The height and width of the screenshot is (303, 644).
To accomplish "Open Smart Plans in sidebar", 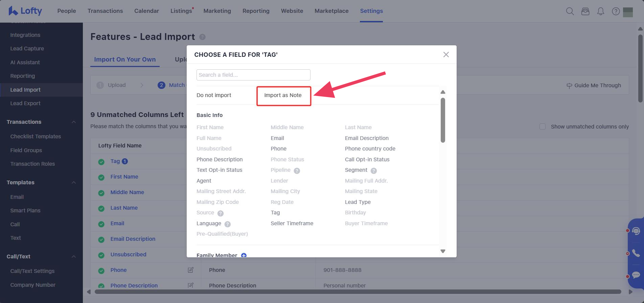I will click(x=25, y=210).
